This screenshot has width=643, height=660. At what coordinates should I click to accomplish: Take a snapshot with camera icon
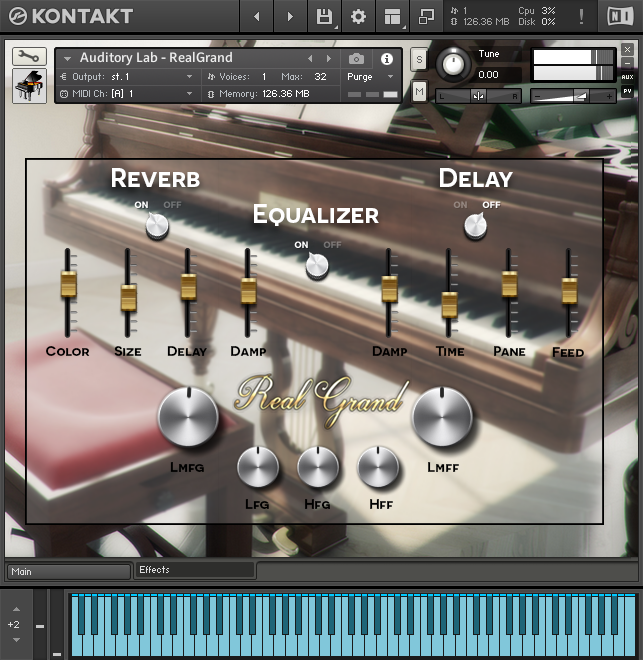coord(356,59)
